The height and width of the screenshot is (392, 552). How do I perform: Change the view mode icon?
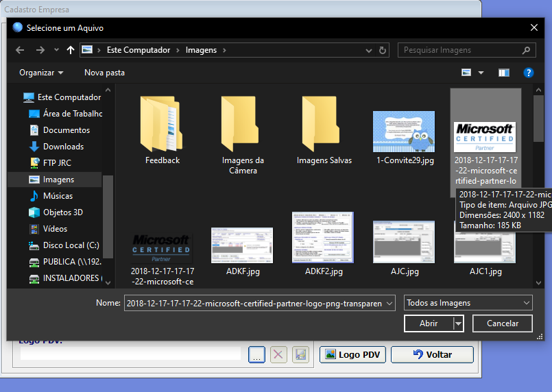pos(466,73)
